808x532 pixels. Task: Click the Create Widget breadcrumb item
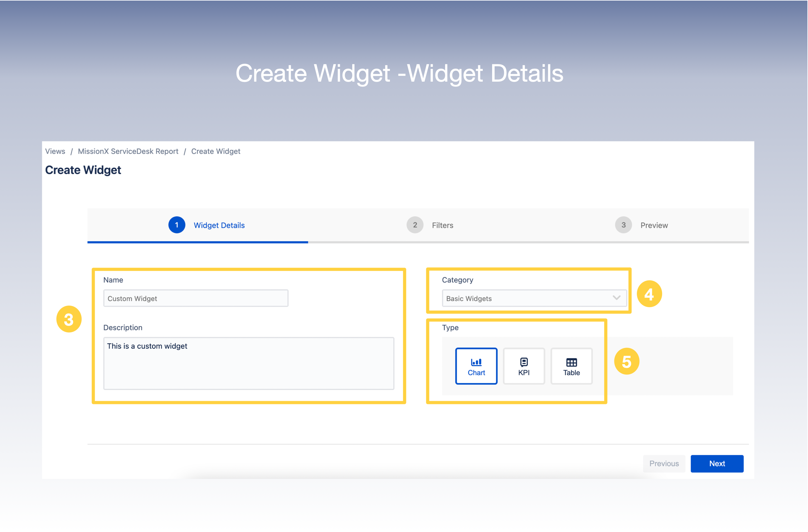(x=216, y=151)
